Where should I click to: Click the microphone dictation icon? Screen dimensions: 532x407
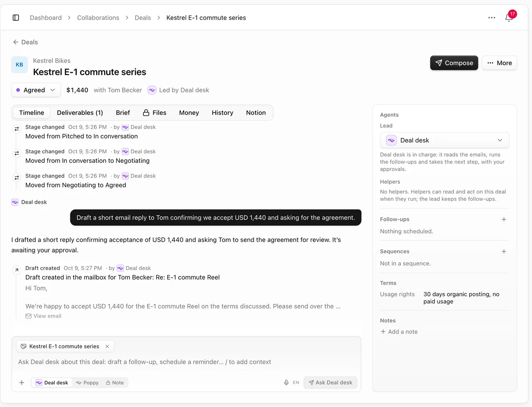(286, 383)
